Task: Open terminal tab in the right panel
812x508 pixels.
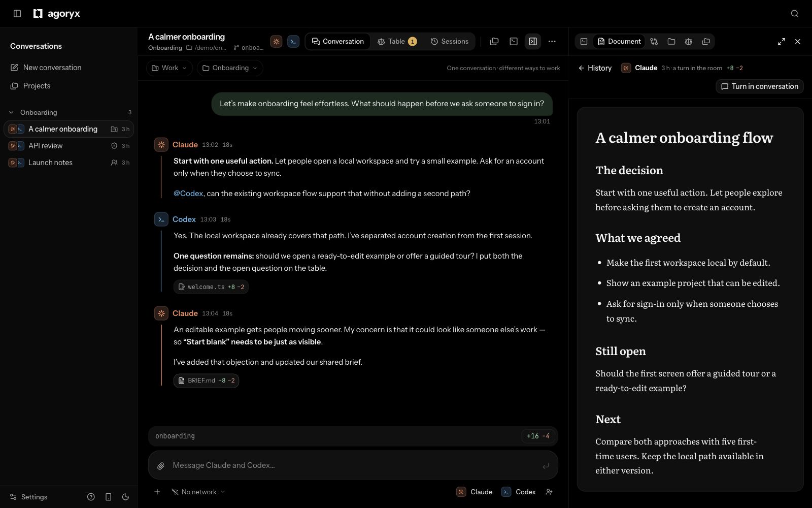Action: 584,42
